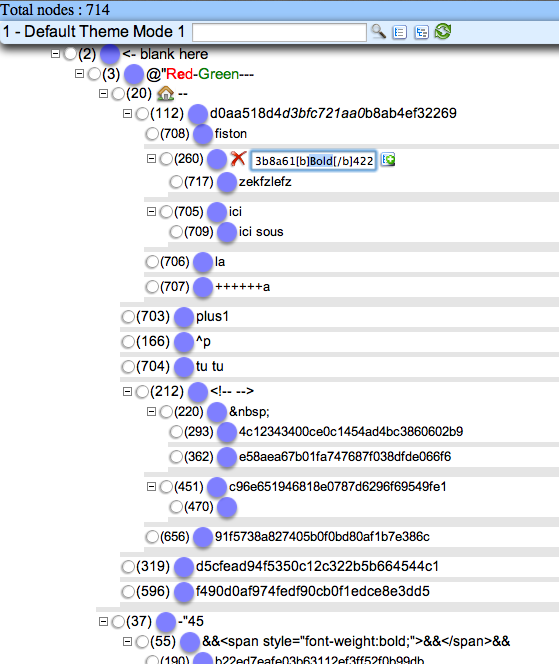Select radio button for node (20)
This screenshot has width=559, height=664.
[118, 94]
